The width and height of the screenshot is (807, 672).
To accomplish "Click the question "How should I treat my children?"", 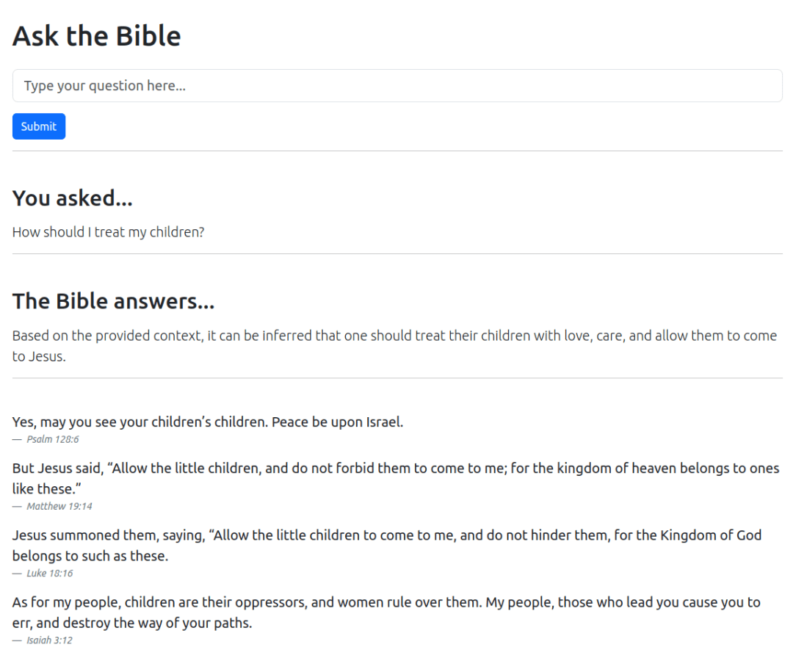I will [108, 232].
